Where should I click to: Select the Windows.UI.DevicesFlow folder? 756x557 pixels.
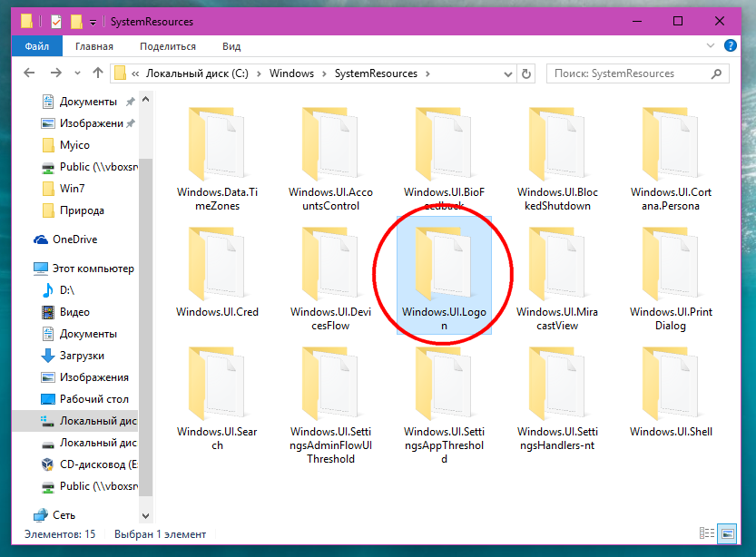click(330, 278)
